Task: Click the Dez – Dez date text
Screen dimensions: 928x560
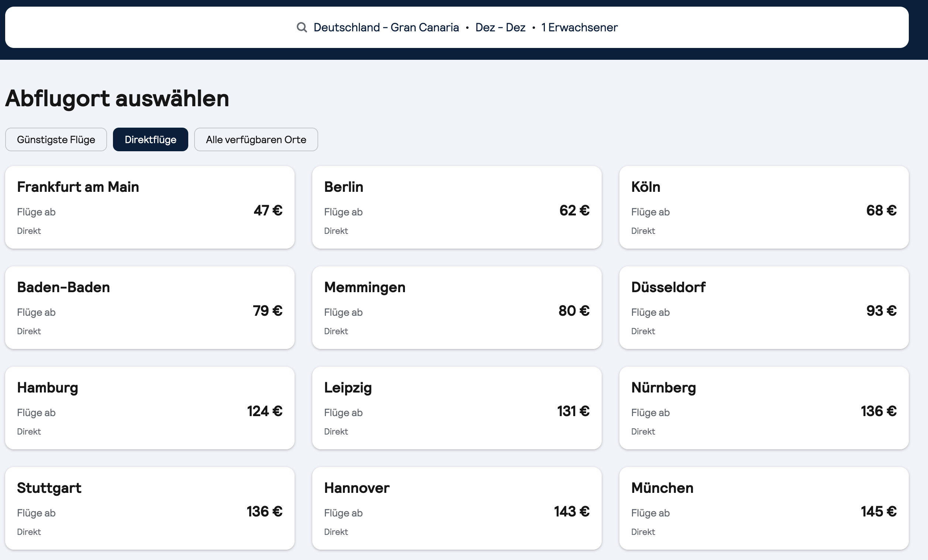Action: (500, 27)
